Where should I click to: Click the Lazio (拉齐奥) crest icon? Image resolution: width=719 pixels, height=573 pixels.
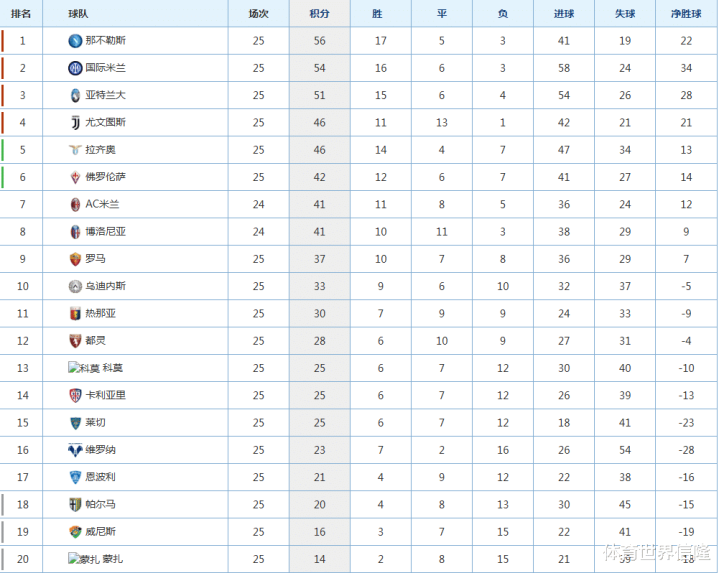point(75,150)
